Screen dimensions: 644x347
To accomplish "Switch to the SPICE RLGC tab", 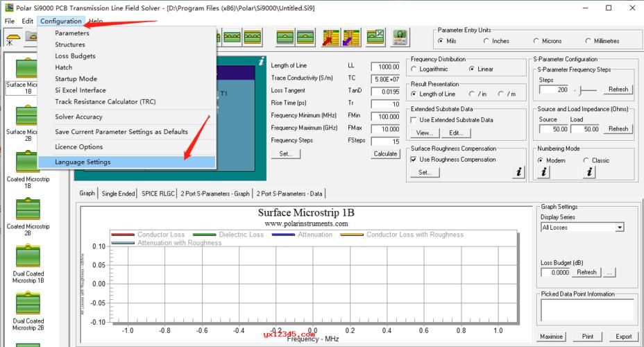I will tap(158, 194).
